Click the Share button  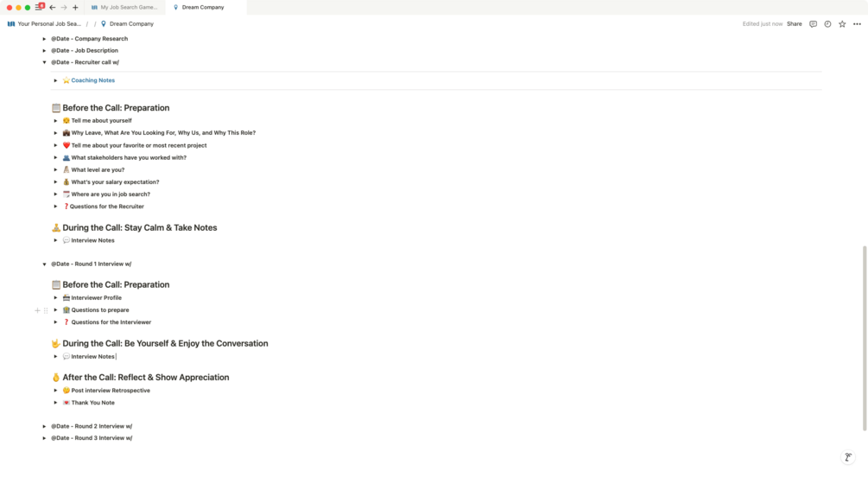pos(795,24)
